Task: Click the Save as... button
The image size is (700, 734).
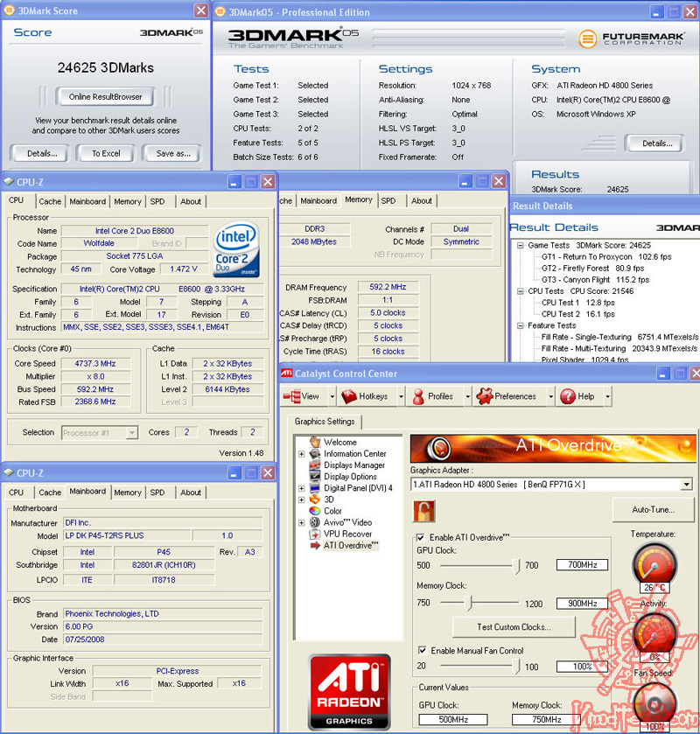Action: (x=173, y=154)
